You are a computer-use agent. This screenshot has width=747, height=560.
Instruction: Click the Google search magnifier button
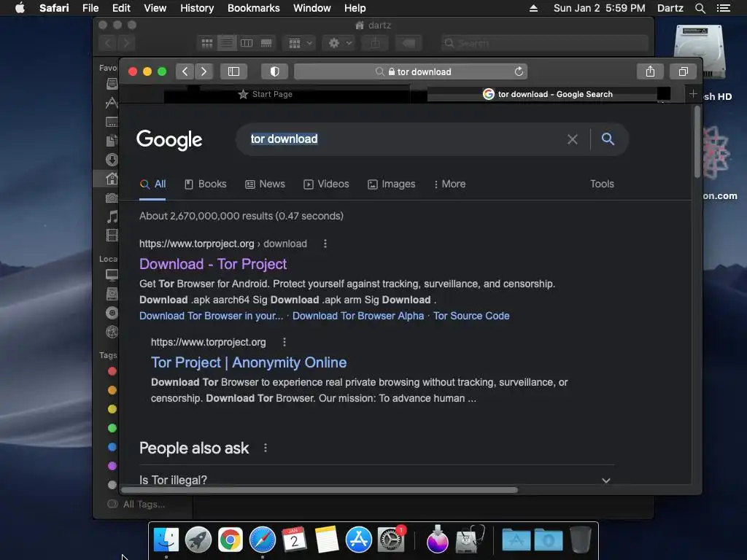(x=608, y=139)
